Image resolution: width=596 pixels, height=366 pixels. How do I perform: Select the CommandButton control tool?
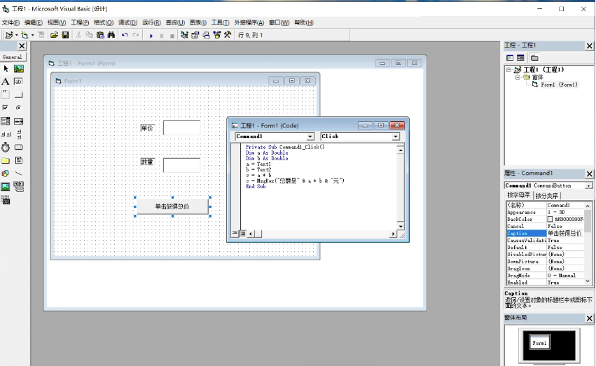tap(19, 95)
